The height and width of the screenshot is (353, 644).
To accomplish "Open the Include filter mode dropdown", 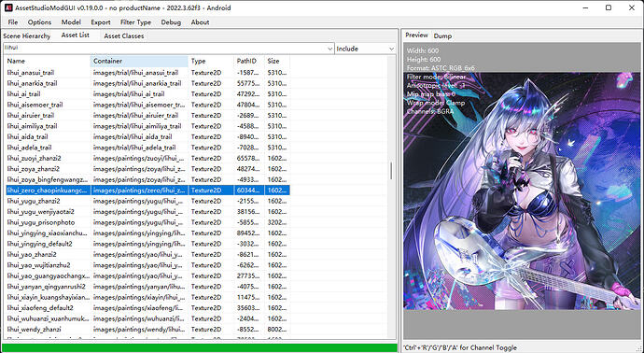I will [x=365, y=49].
